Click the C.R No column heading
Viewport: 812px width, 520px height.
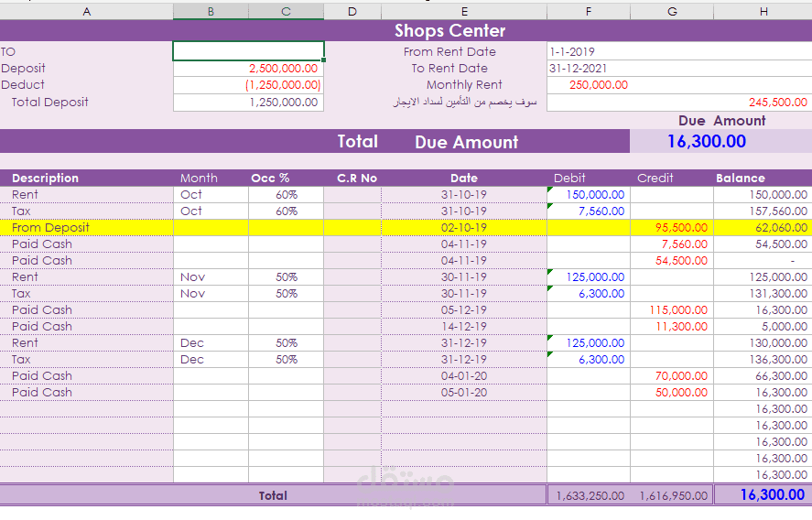pyautogui.click(x=357, y=179)
